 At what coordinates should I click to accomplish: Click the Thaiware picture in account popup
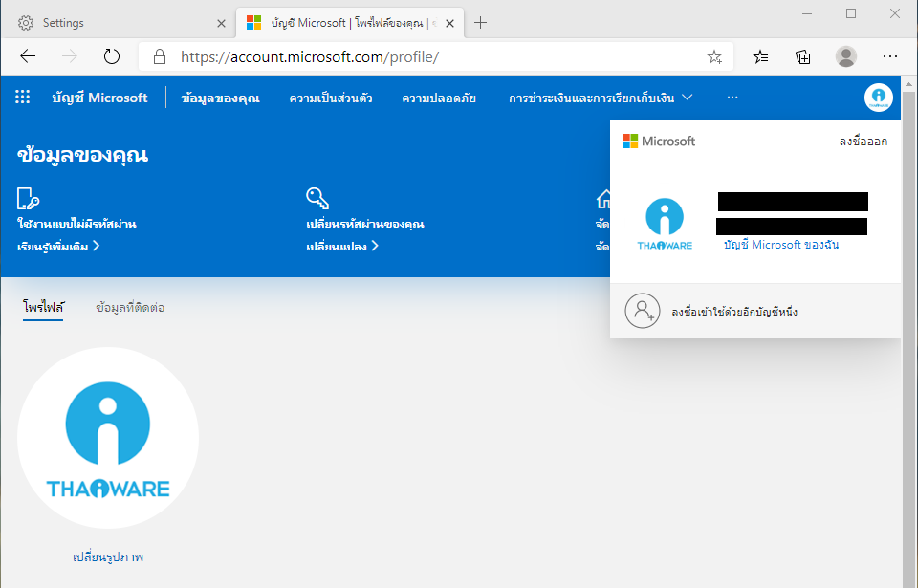665,225
